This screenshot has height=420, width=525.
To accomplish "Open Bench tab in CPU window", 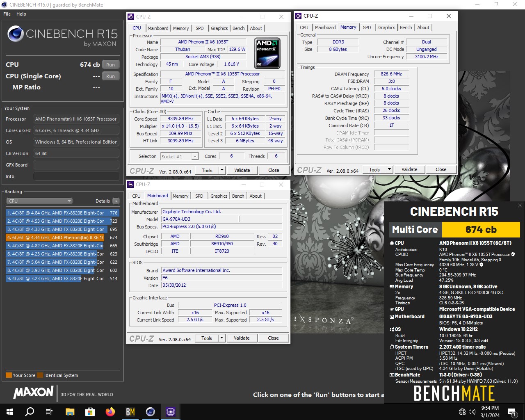I will [239, 28].
